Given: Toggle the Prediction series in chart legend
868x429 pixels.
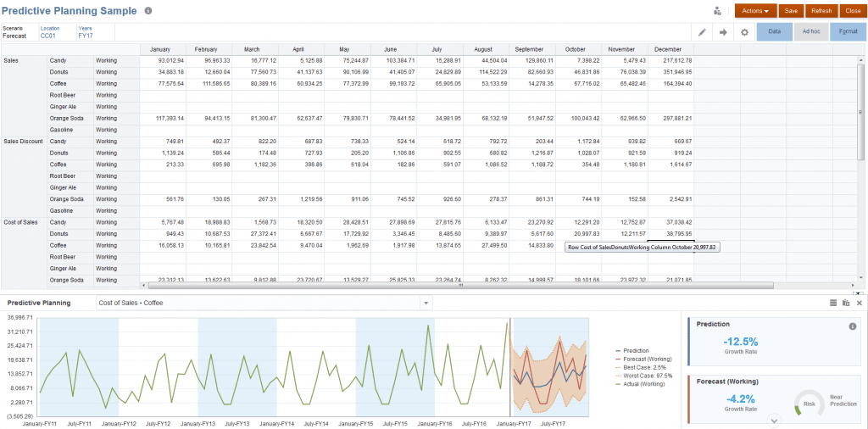Looking at the screenshot, I should [x=636, y=350].
